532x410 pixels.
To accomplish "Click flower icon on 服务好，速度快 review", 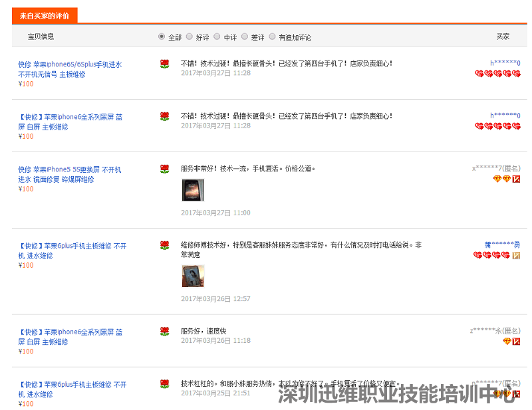I will pyautogui.click(x=164, y=332).
